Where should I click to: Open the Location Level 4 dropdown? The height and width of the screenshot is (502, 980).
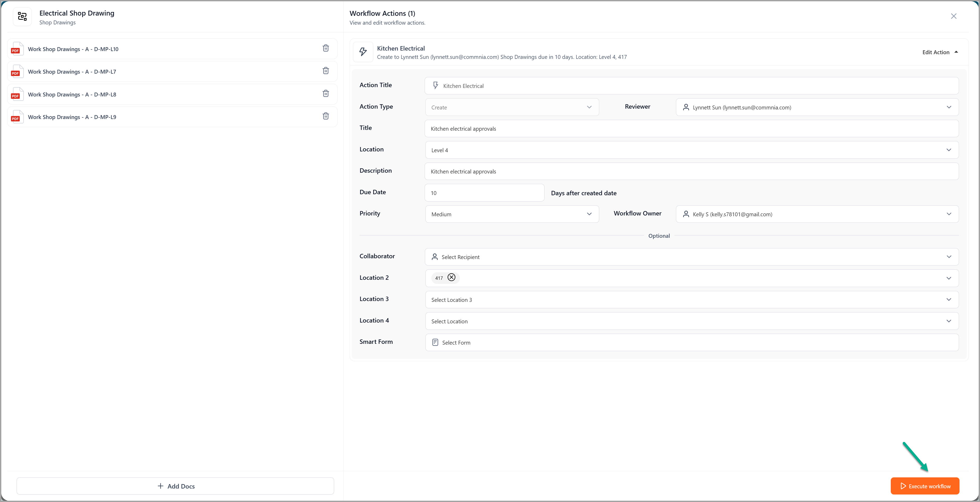(x=692, y=150)
